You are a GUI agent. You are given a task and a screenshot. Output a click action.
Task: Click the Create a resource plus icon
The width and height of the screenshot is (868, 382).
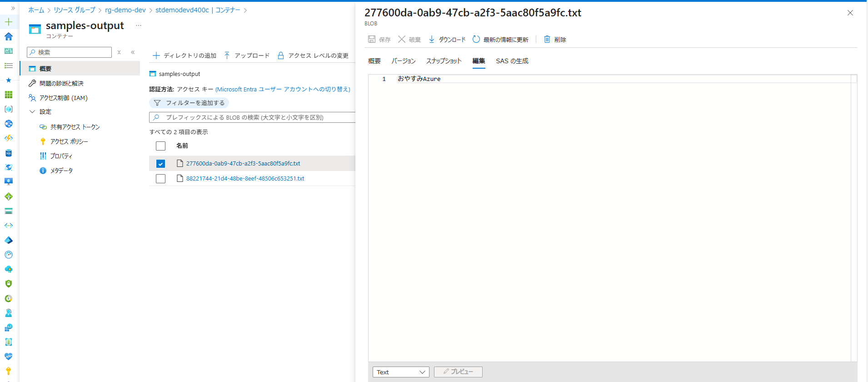9,22
